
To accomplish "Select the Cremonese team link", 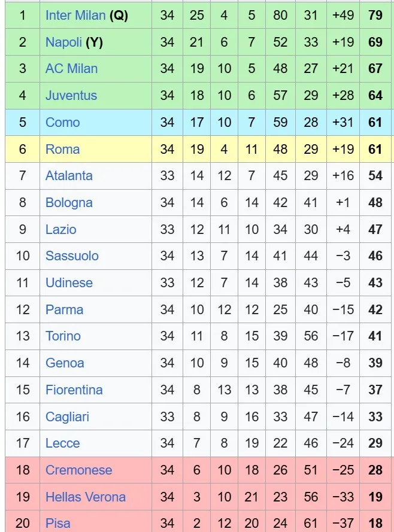I will [x=78, y=470].
